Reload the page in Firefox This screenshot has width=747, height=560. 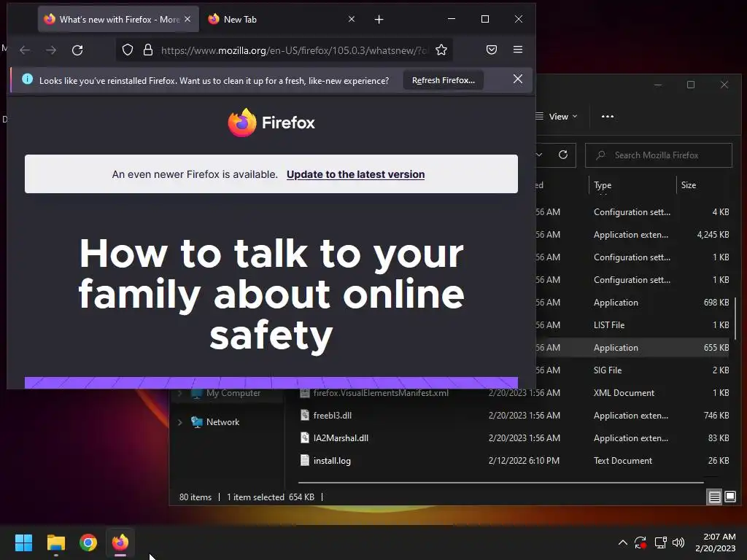[77, 50]
